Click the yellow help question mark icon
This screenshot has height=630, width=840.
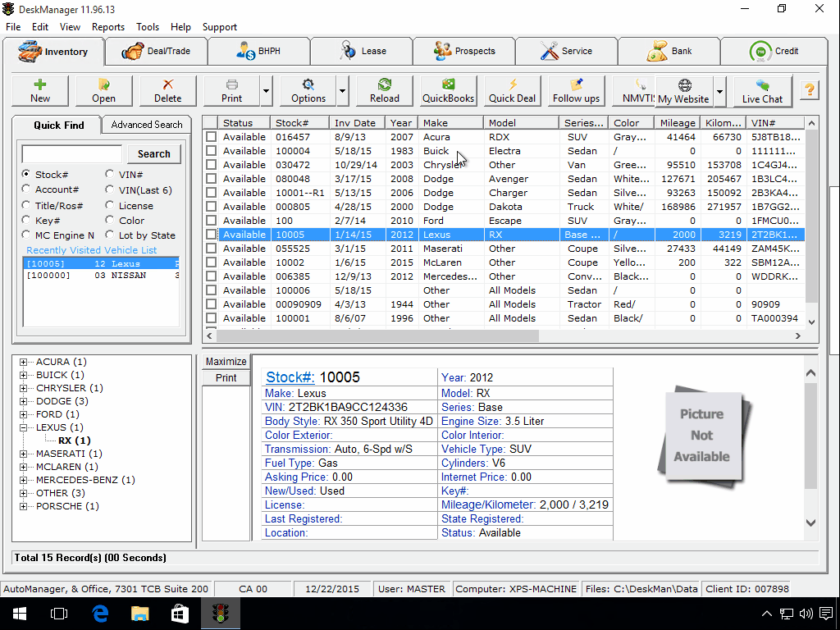tap(810, 90)
